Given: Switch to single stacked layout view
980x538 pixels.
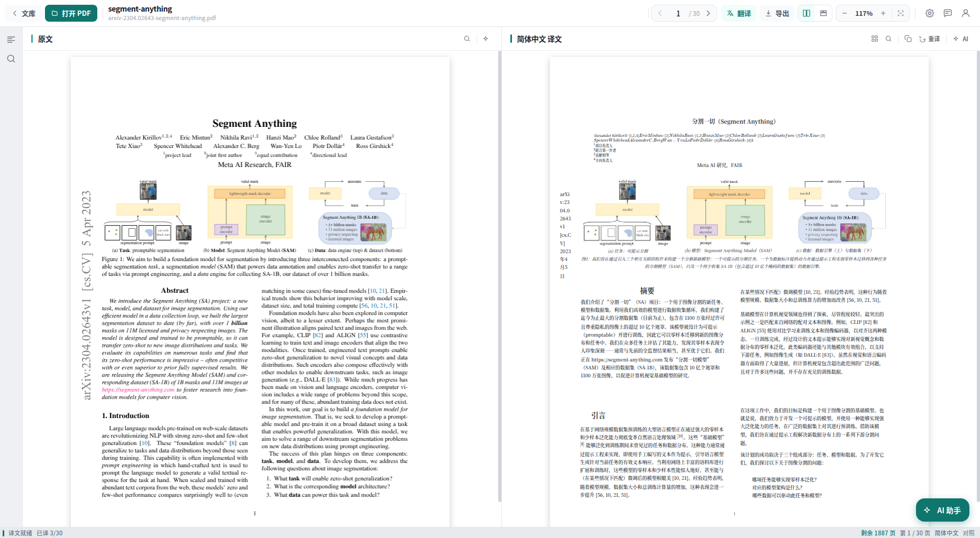Looking at the screenshot, I should (x=823, y=13).
